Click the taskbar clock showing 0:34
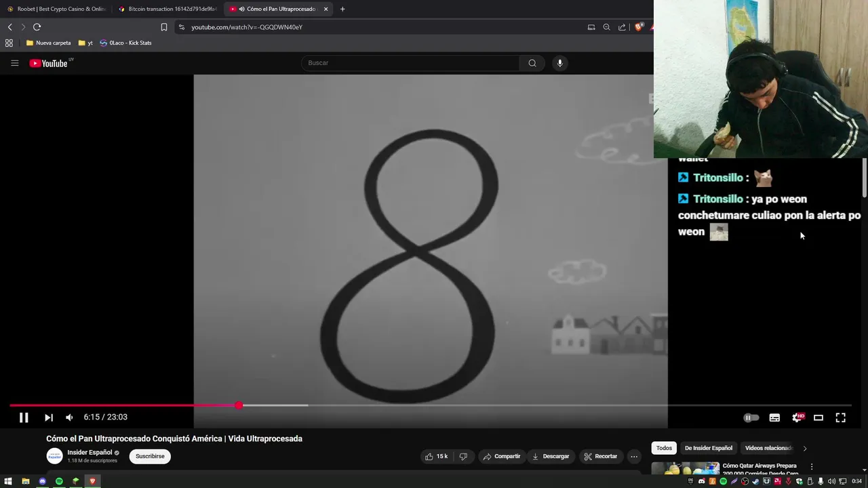This screenshot has width=868, height=488. pyautogui.click(x=856, y=481)
